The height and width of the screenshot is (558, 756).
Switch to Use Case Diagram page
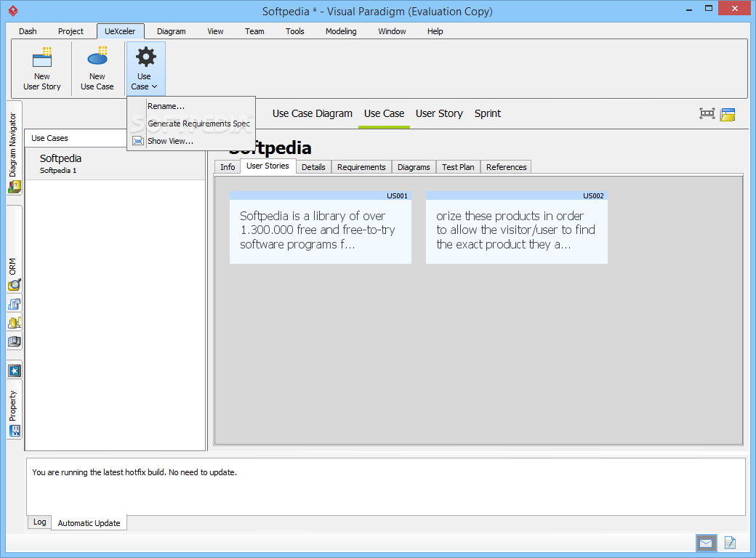click(x=312, y=114)
